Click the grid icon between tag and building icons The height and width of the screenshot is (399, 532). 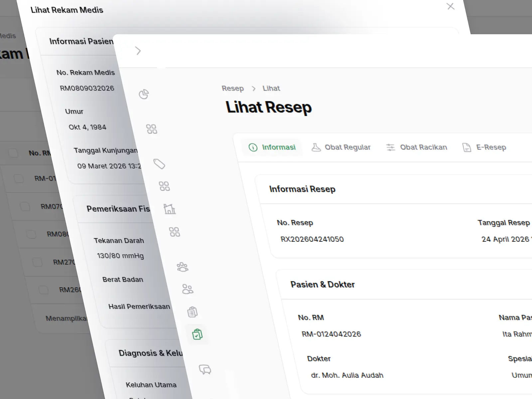point(164,186)
